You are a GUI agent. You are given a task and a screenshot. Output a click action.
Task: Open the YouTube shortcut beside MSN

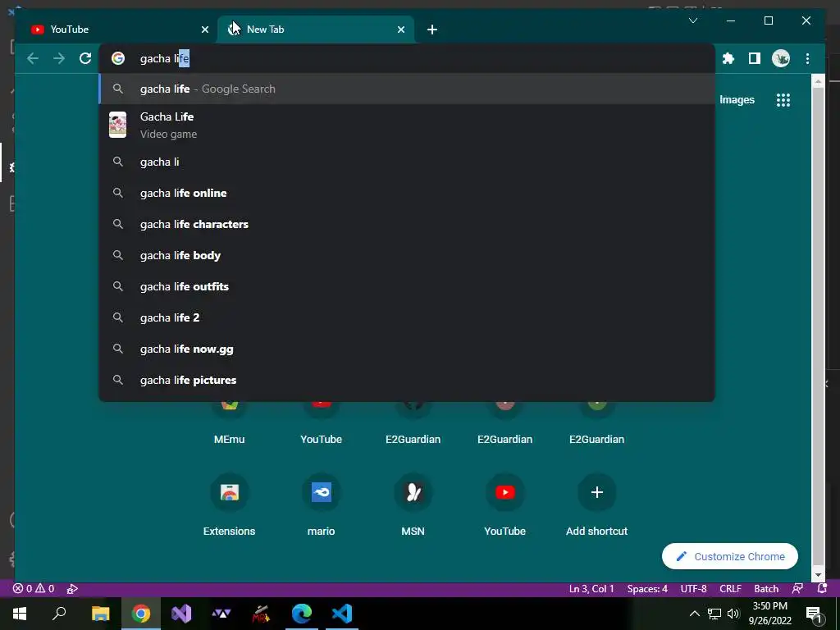pyautogui.click(x=504, y=504)
